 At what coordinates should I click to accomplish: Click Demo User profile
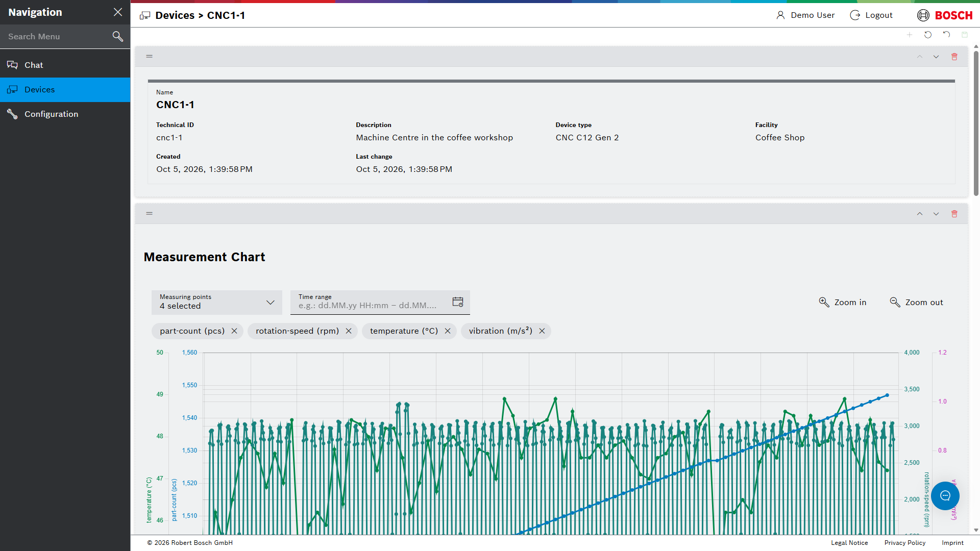(x=805, y=15)
